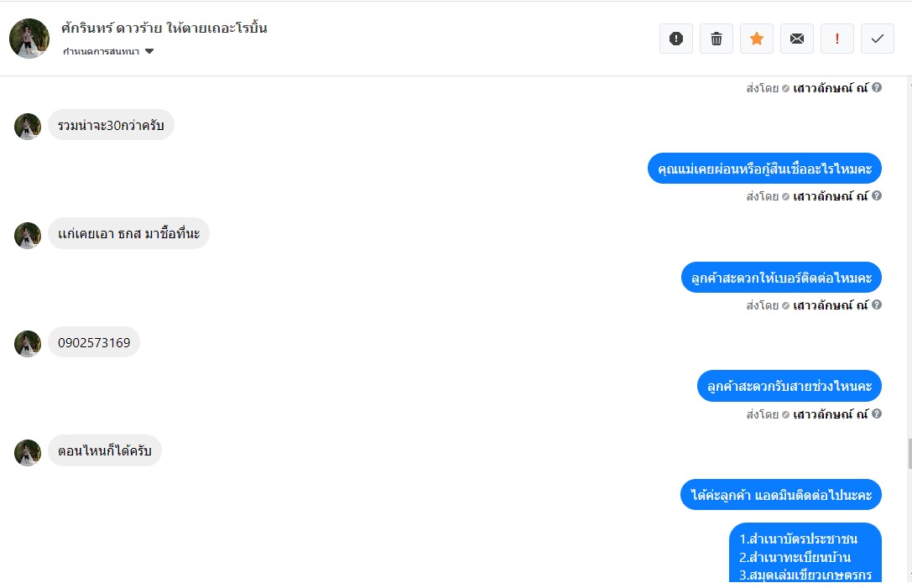
Task: Toggle the orange star follow-up marker
Action: pos(756,39)
